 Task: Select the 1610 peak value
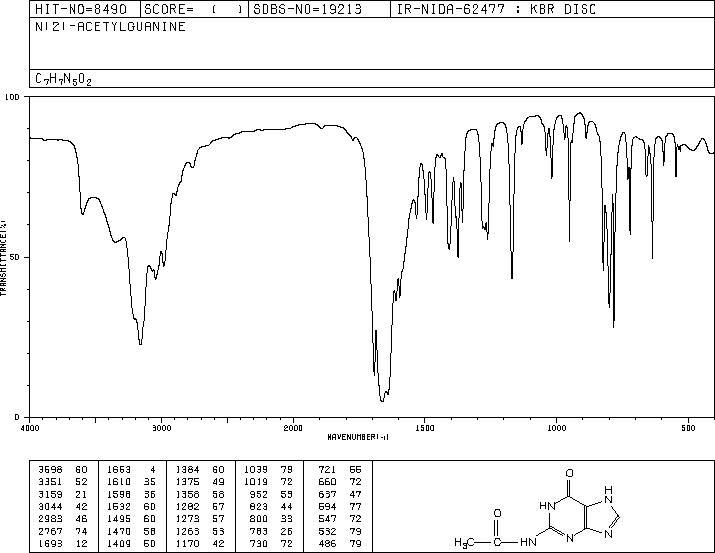pos(119,481)
